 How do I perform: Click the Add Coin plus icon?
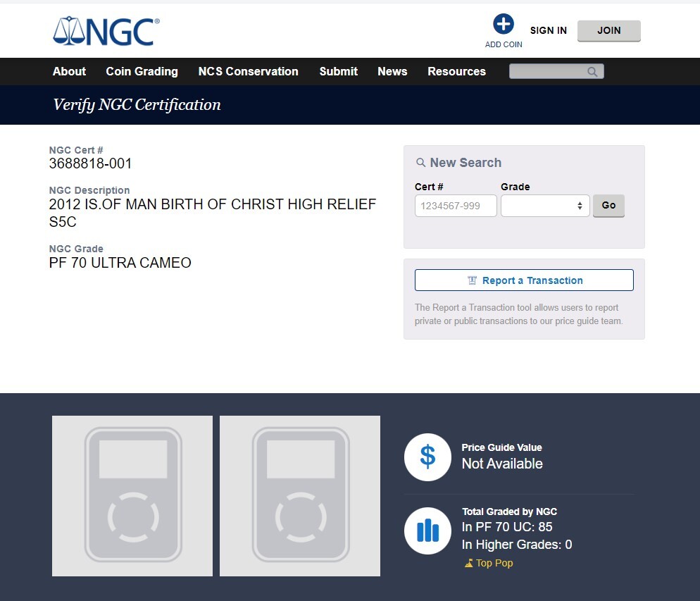503,24
